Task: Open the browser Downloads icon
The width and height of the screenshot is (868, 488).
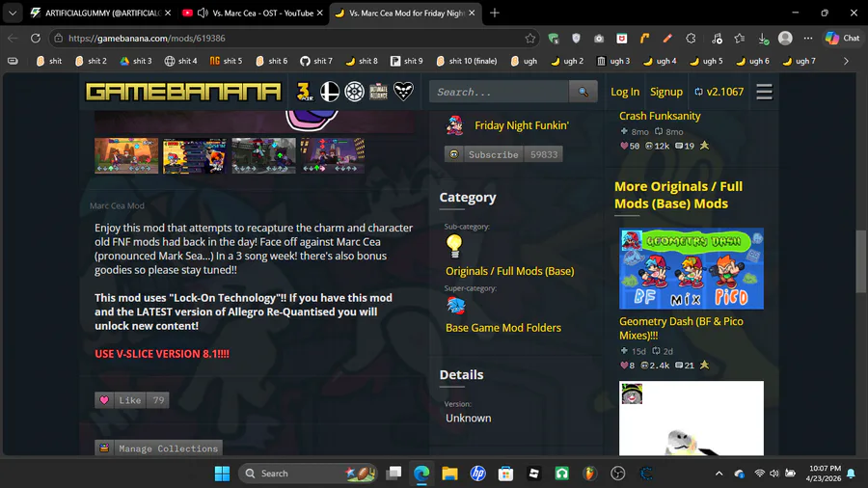Action: pyautogui.click(x=763, y=39)
